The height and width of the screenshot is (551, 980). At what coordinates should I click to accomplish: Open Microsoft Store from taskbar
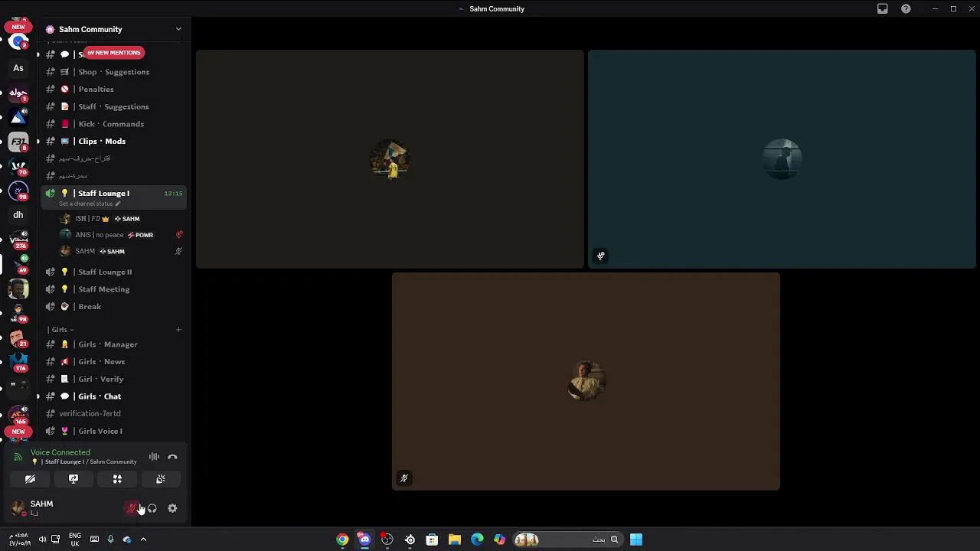coord(432,540)
